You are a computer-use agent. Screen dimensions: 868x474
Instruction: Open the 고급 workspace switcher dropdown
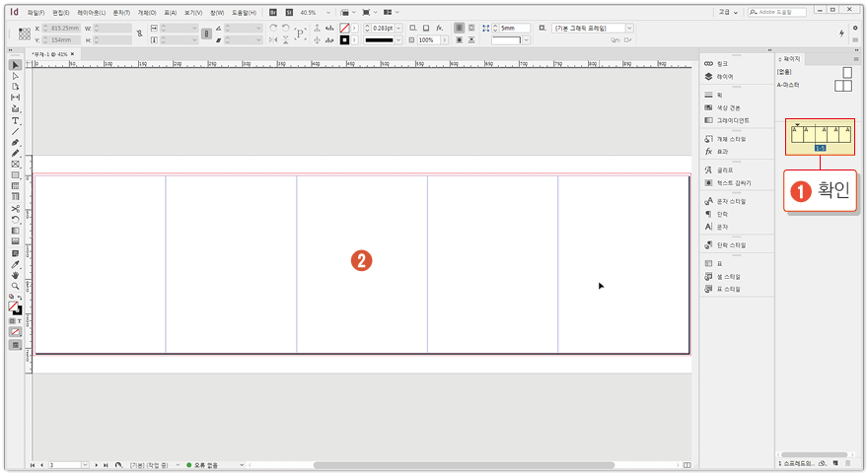click(x=729, y=12)
